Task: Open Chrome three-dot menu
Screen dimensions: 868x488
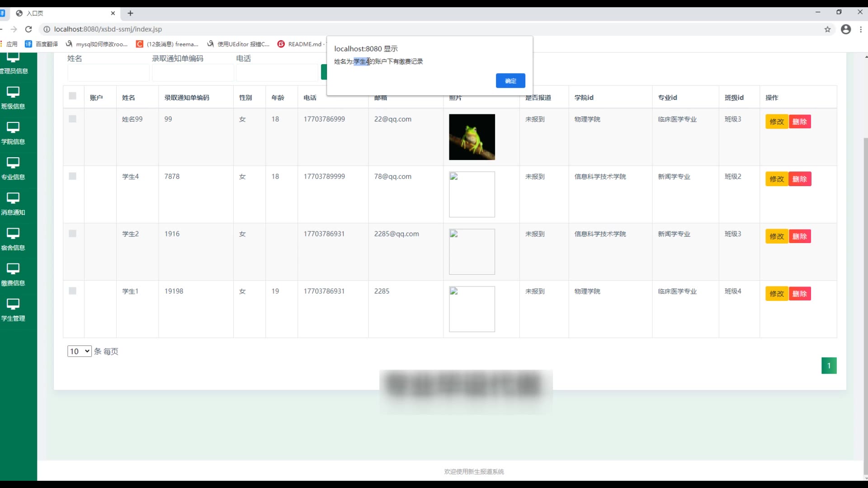Action: [861, 29]
